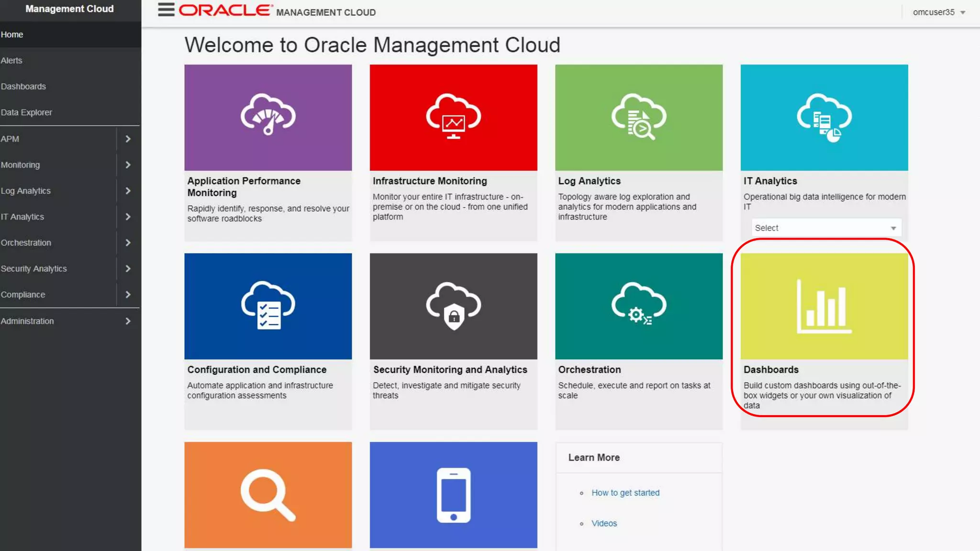The height and width of the screenshot is (551, 980).
Task: Click the Configuration and Compliance title
Action: pos(257,369)
